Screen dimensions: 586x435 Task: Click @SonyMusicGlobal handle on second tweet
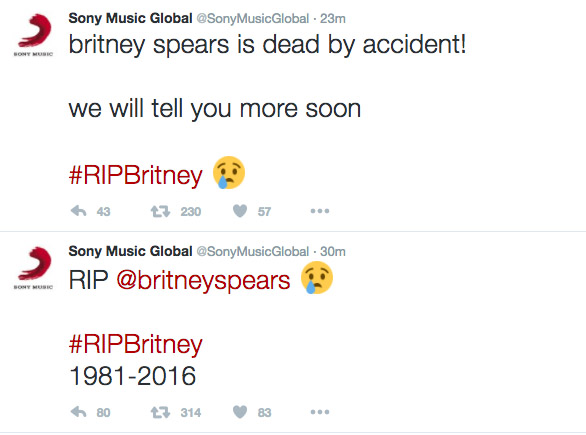(x=253, y=252)
